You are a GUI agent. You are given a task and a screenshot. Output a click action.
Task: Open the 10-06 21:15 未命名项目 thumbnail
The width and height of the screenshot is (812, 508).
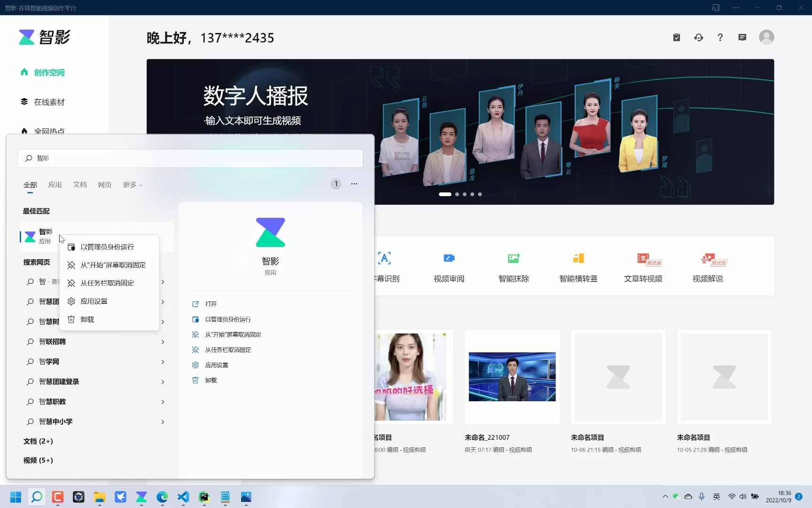pyautogui.click(x=618, y=377)
